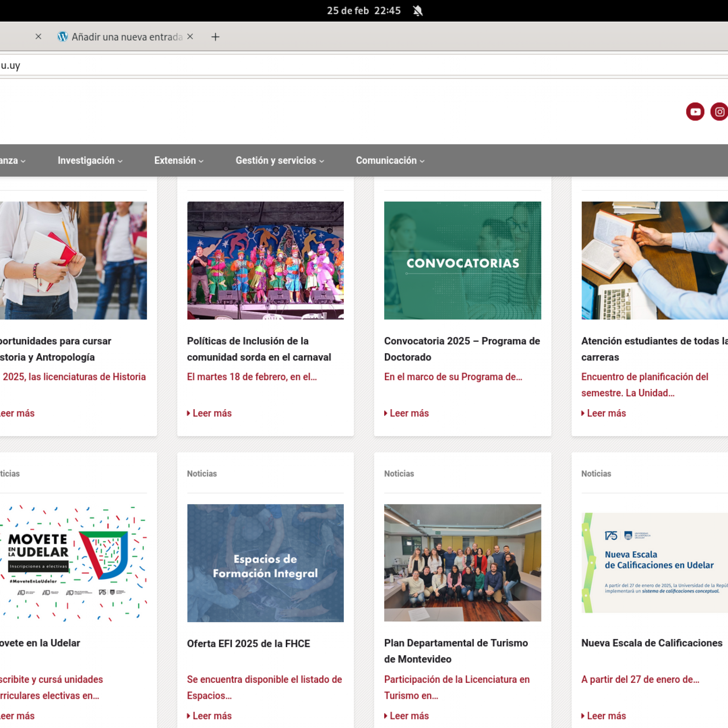Click the browser address bar

(x=339, y=65)
